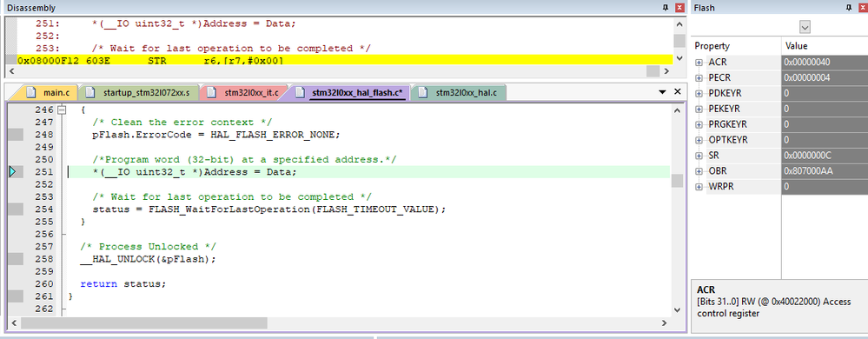Click the editor vertical scrollbar thumb
The height and width of the screenshot is (339, 868).
coord(678,181)
